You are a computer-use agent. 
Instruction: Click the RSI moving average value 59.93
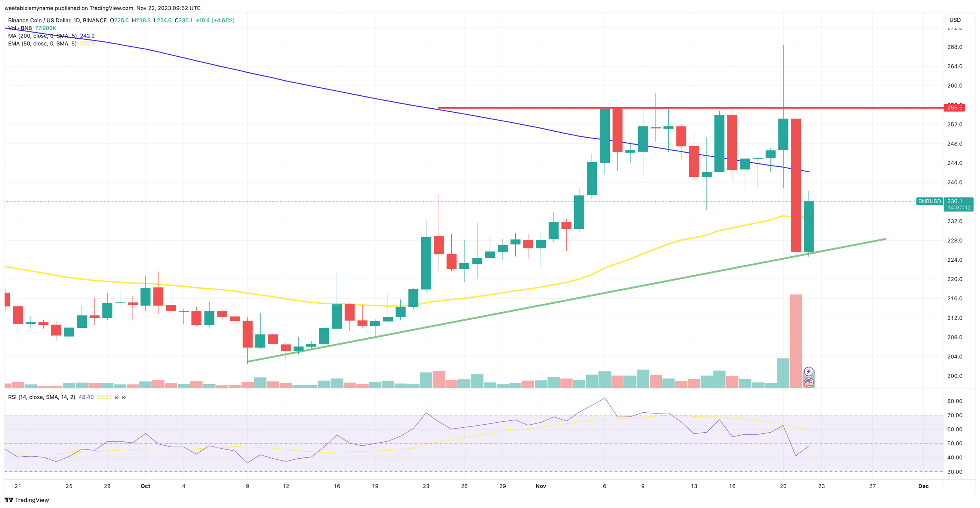pyautogui.click(x=104, y=397)
